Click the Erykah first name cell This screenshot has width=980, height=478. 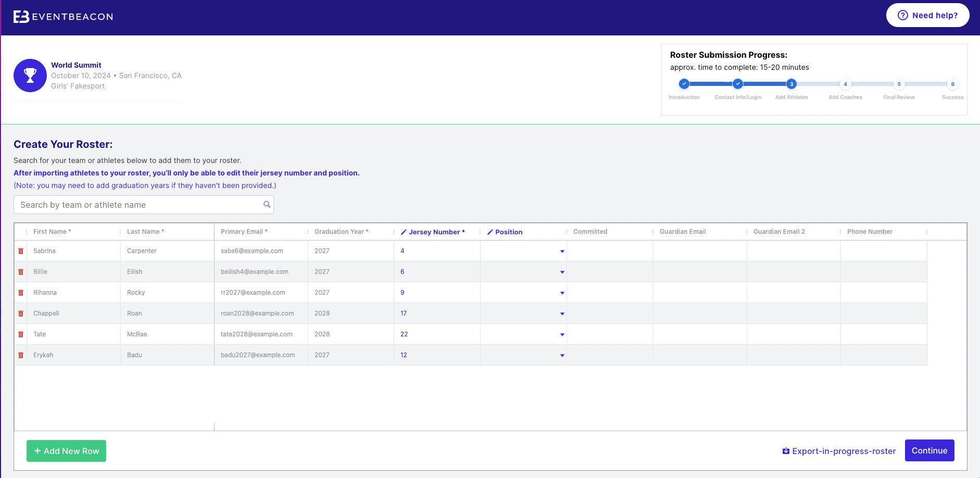pos(73,355)
